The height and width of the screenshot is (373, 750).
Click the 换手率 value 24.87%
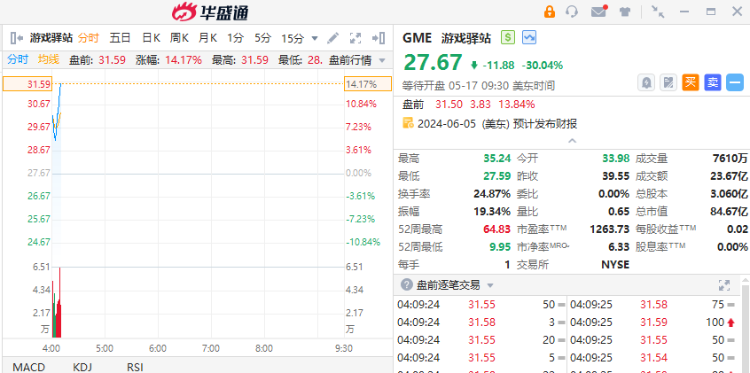[x=492, y=194]
